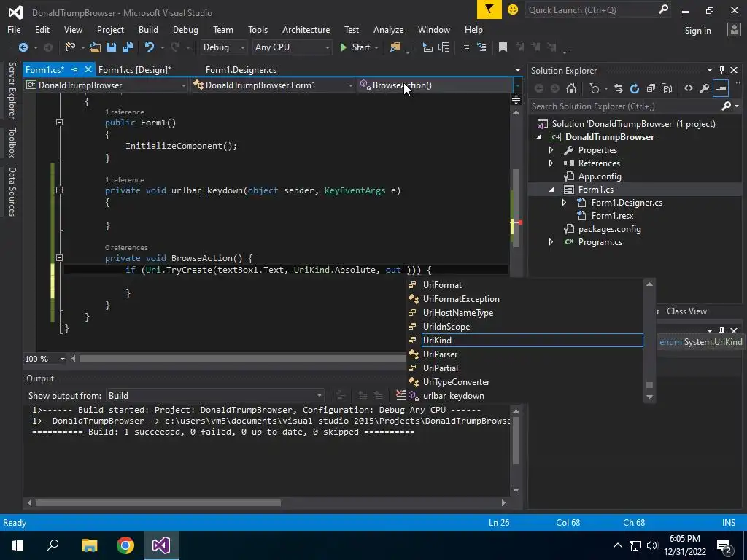Screen dimensions: 747x560
Task: Open the Analyze menu
Action: point(388,29)
